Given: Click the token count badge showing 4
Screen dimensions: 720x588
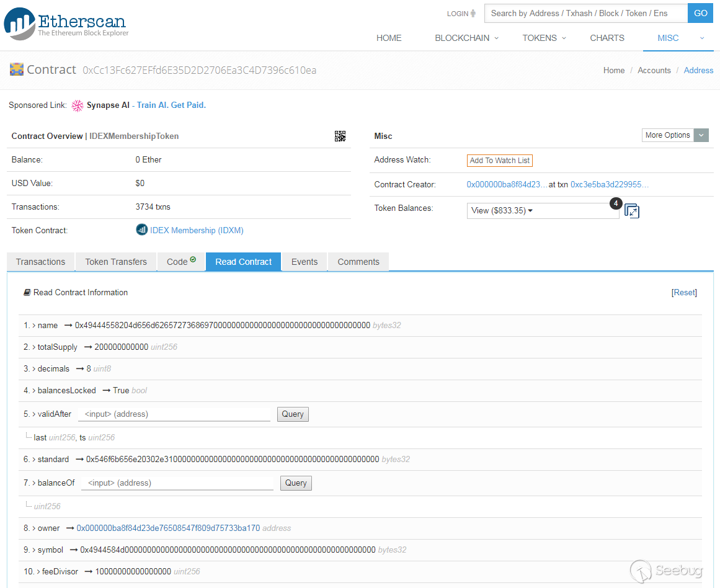Looking at the screenshot, I should click(616, 203).
